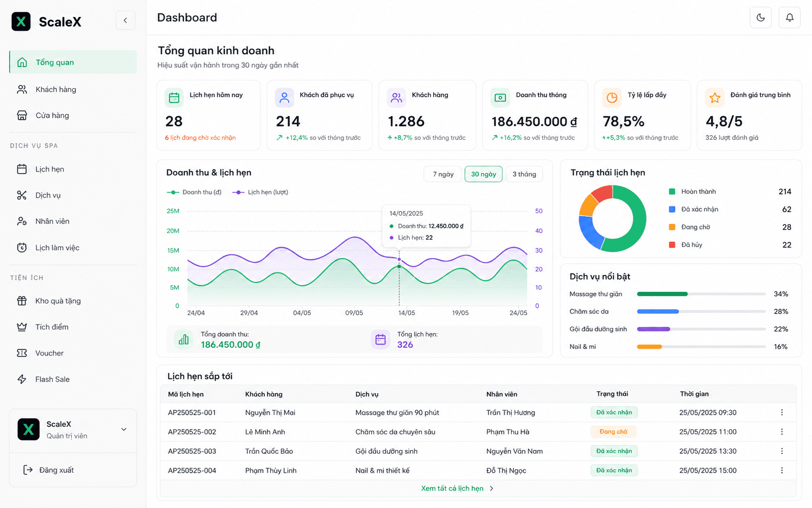This screenshot has width=812, height=508.
Task: Click the Đang chờ status badge of Lê Minh Anh
Action: point(613,432)
